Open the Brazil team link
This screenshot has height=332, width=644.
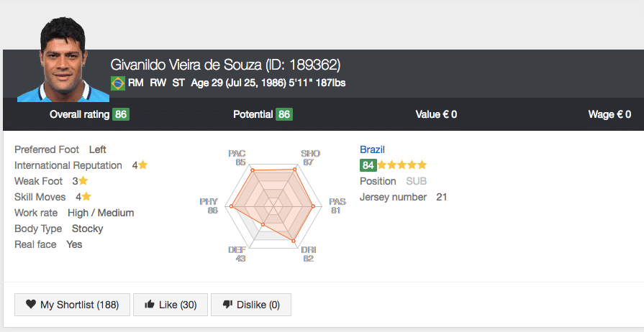372,149
